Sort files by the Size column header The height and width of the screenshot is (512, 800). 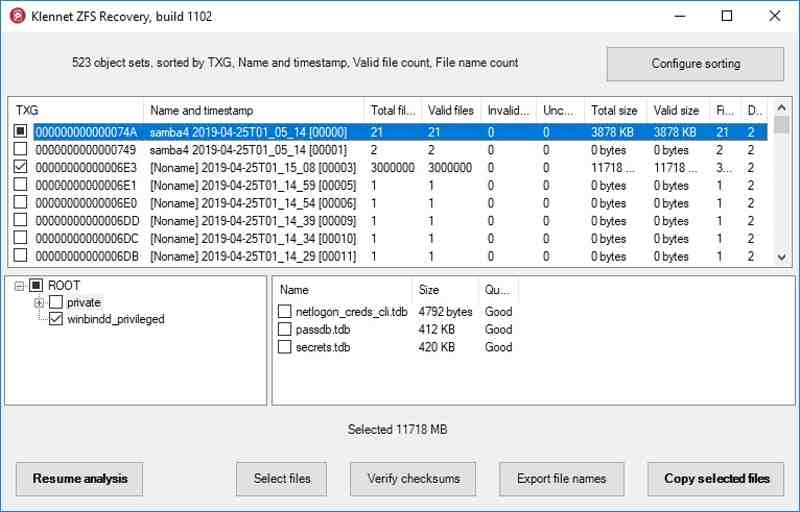[x=444, y=290]
